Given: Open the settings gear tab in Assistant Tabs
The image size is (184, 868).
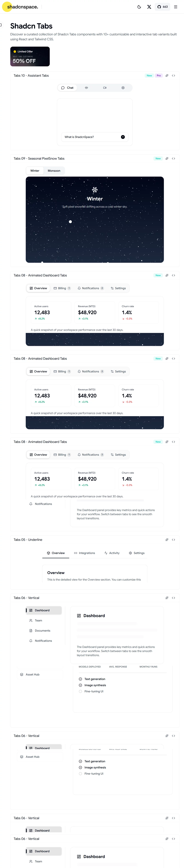Looking at the screenshot, I should tap(123, 88).
